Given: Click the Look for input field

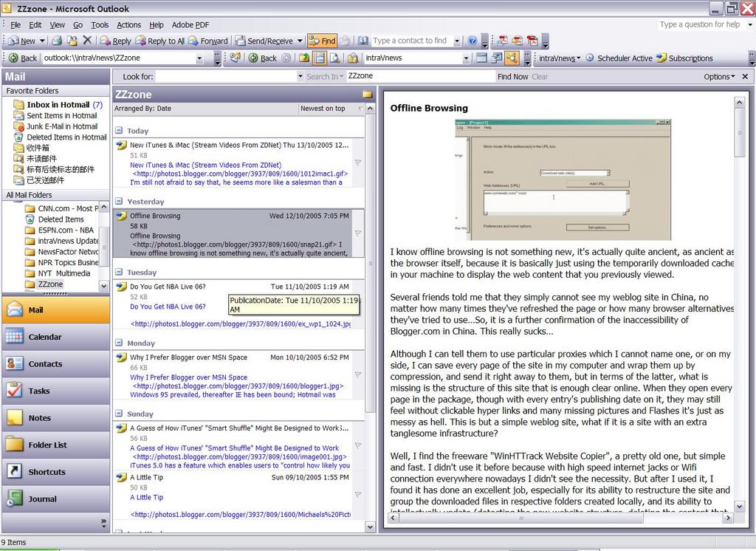Looking at the screenshot, I should (227, 76).
